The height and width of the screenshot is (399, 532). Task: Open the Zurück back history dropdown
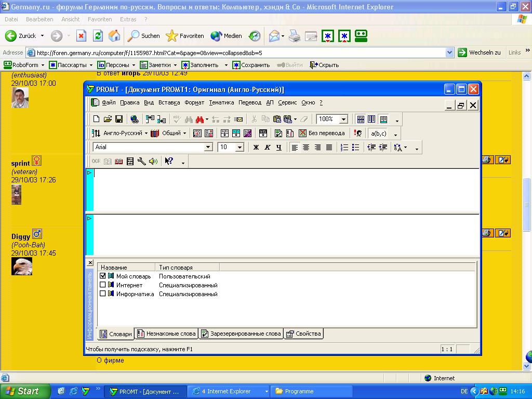[42, 36]
